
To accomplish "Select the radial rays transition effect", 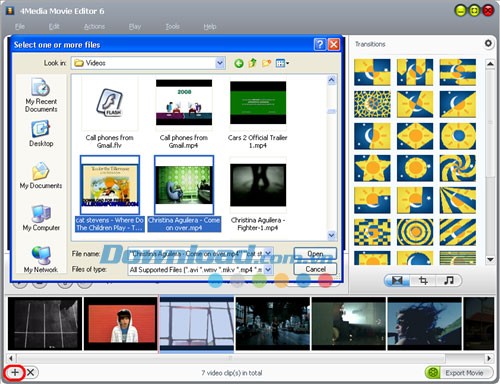I will 458,200.
